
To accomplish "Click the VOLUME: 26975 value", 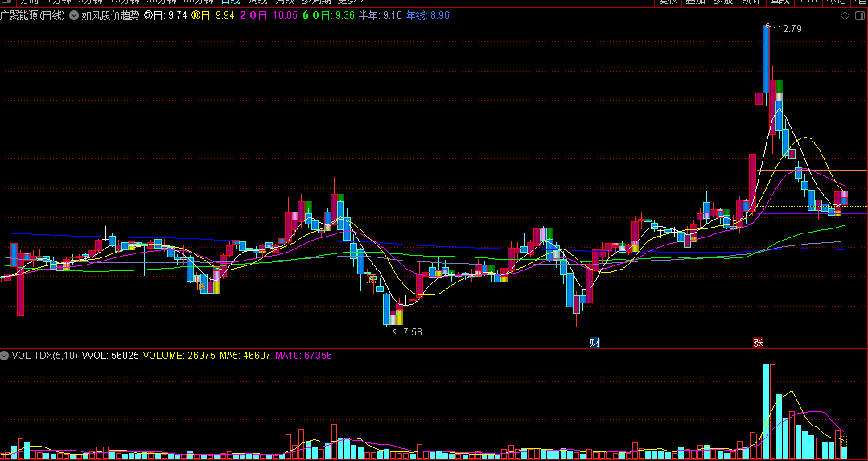I will point(179,356).
